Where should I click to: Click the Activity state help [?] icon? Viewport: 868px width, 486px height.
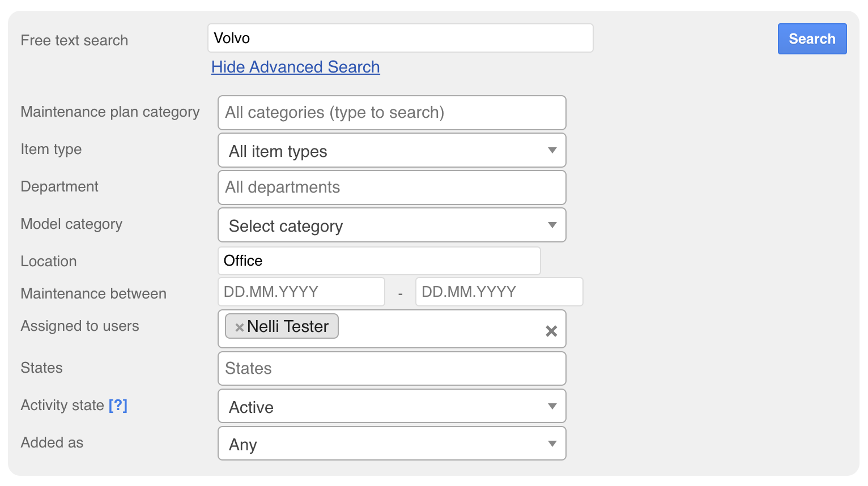point(118,405)
